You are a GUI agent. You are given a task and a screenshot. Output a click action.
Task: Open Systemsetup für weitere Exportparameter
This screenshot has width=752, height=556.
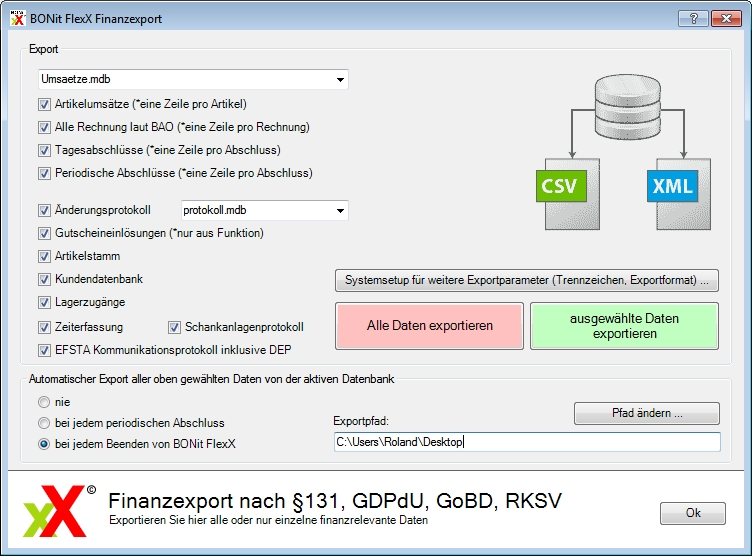pos(527,280)
